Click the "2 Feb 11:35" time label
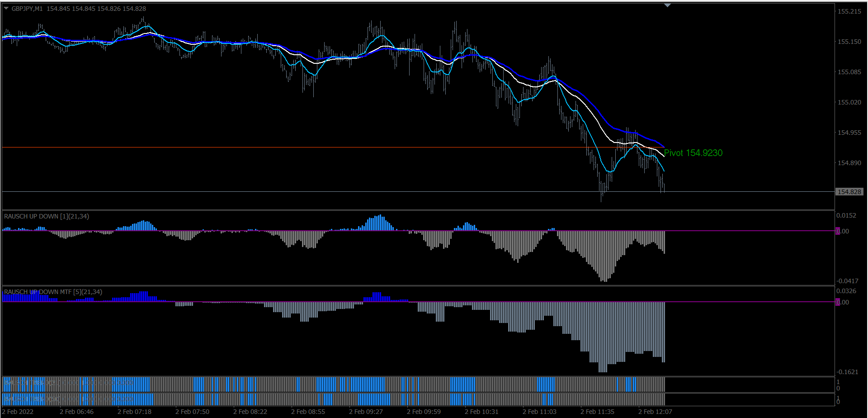Screen dimensions: 868x418 point(597,412)
